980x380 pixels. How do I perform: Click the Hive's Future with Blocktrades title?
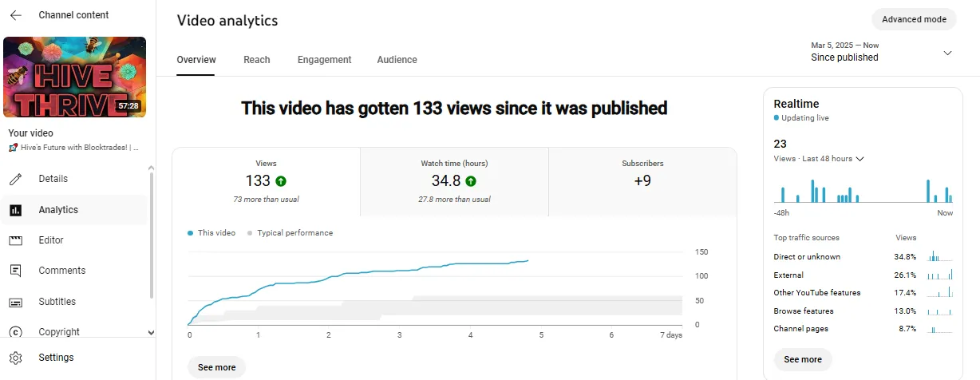tap(73, 148)
